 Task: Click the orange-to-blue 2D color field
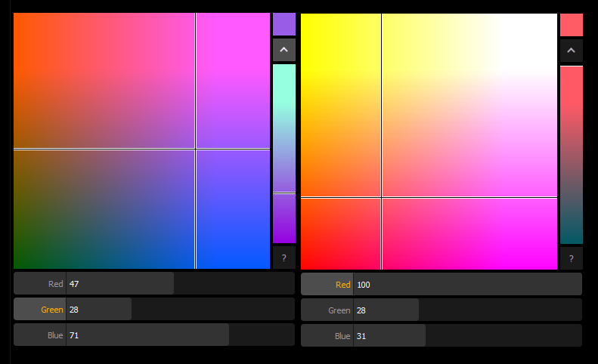(x=141, y=140)
